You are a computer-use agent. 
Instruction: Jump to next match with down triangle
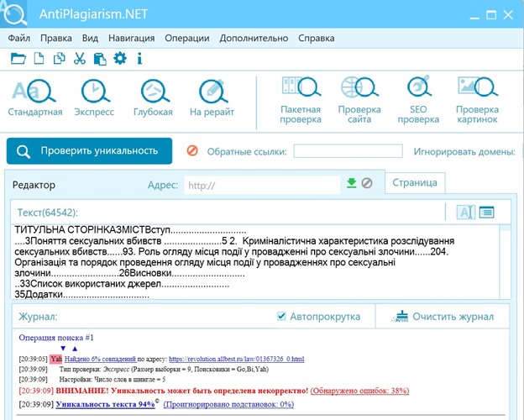(63, 349)
